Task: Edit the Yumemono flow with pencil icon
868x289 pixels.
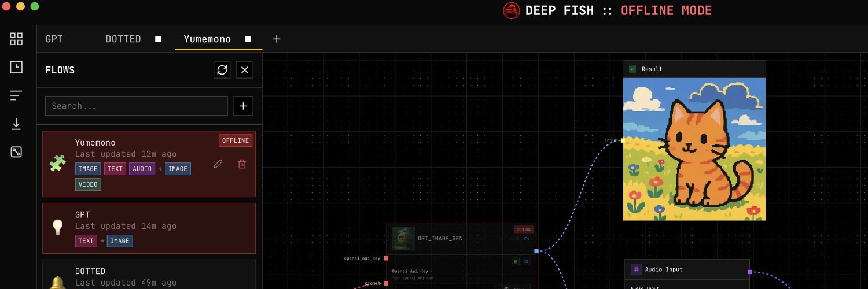Action: click(218, 164)
